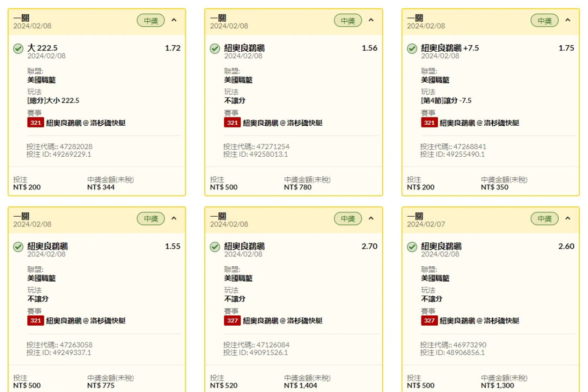The height and width of the screenshot is (392, 588).
Task: Click the play type [第4節]讓分 -7.5
Action: click(x=446, y=101)
